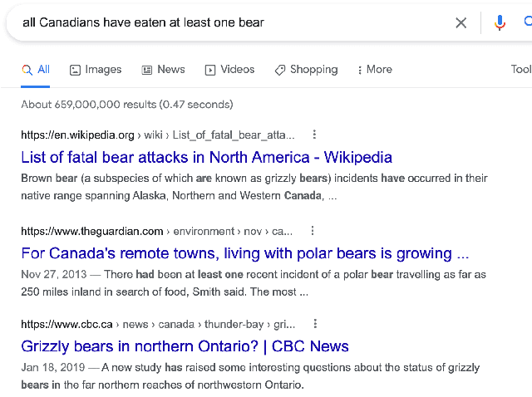532x397 pixels.
Task: Go to the Shopping results tab
Action: [306, 70]
